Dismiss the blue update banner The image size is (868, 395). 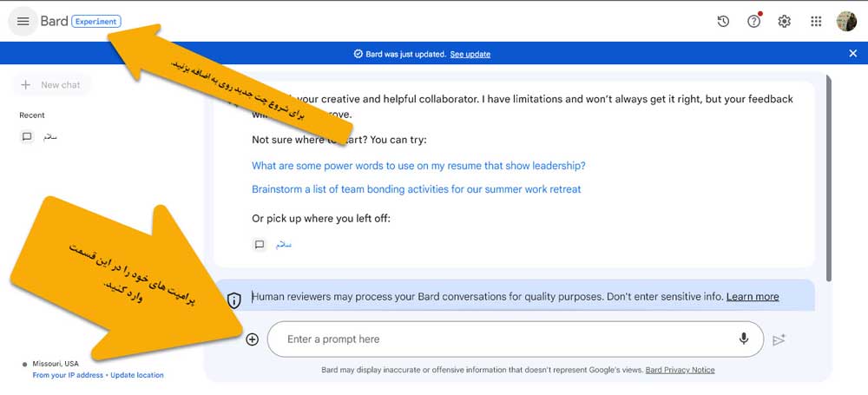pyautogui.click(x=852, y=54)
